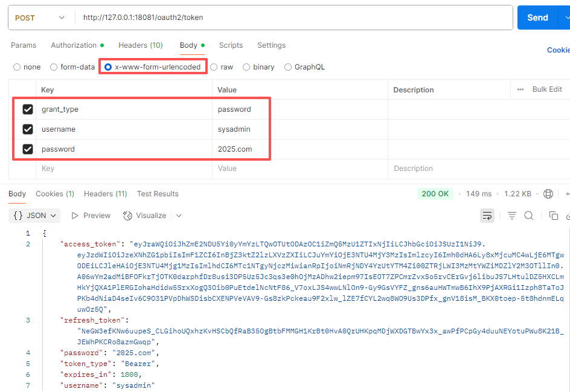Click the Bulk Edit link
The height and width of the screenshot is (392, 570).
(x=547, y=89)
